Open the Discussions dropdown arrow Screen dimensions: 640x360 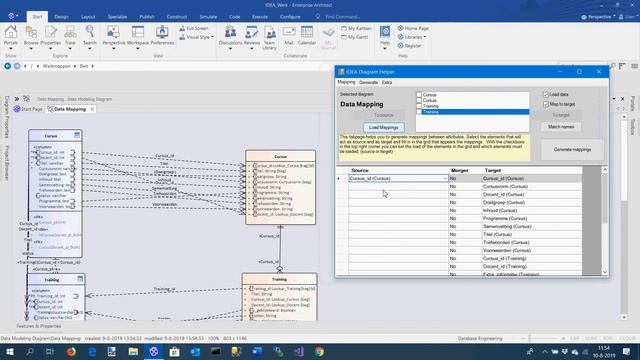(x=230, y=49)
